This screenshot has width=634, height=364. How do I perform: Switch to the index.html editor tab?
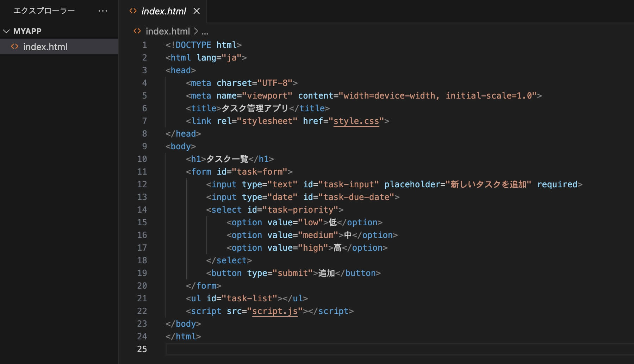click(x=163, y=11)
